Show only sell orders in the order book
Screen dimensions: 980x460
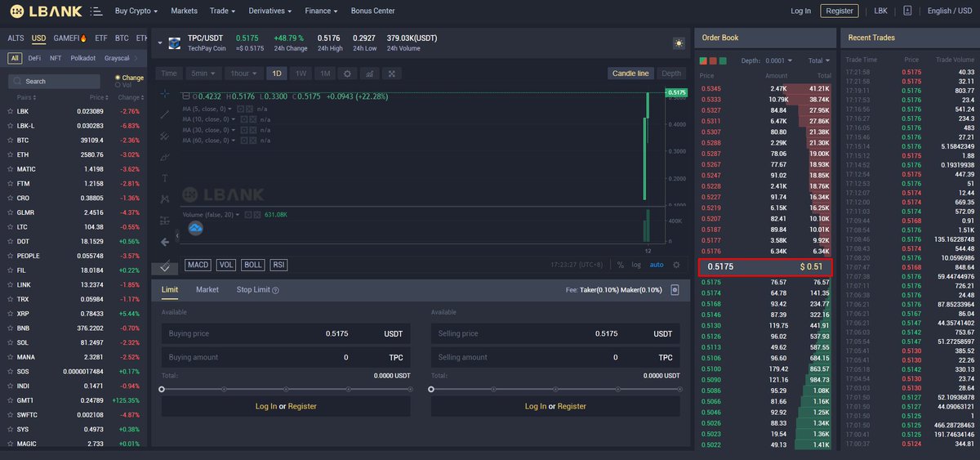(713, 60)
